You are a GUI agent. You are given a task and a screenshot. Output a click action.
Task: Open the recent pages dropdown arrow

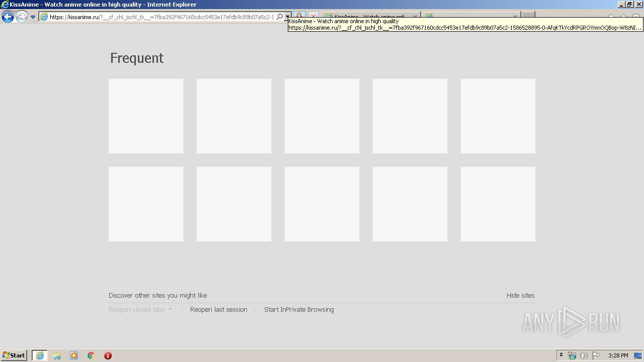pos(33,17)
